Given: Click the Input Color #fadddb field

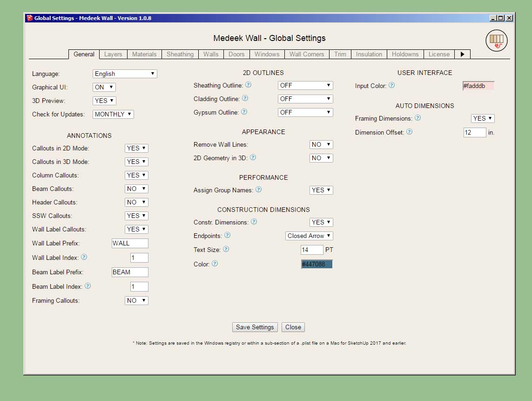Looking at the screenshot, I should [x=478, y=86].
